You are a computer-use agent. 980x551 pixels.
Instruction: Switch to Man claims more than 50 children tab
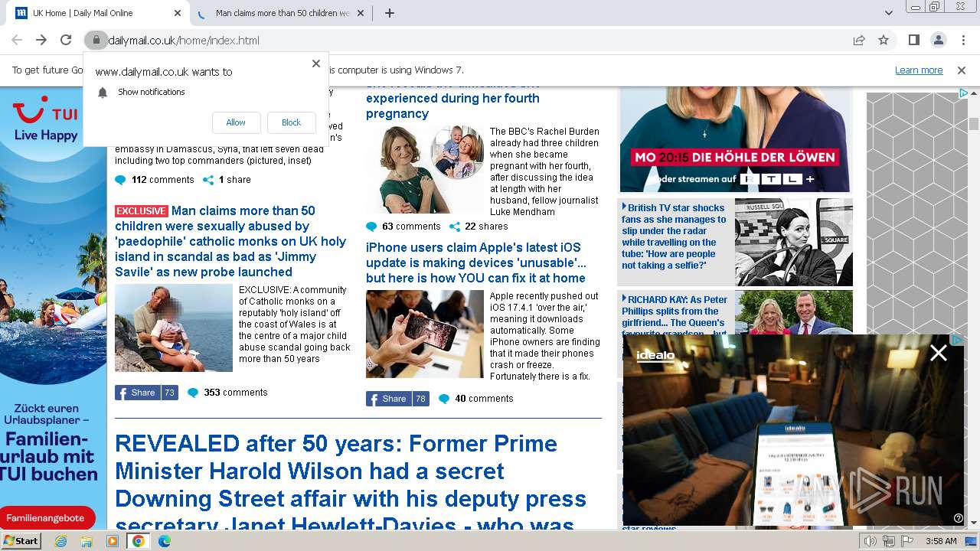coord(282,13)
